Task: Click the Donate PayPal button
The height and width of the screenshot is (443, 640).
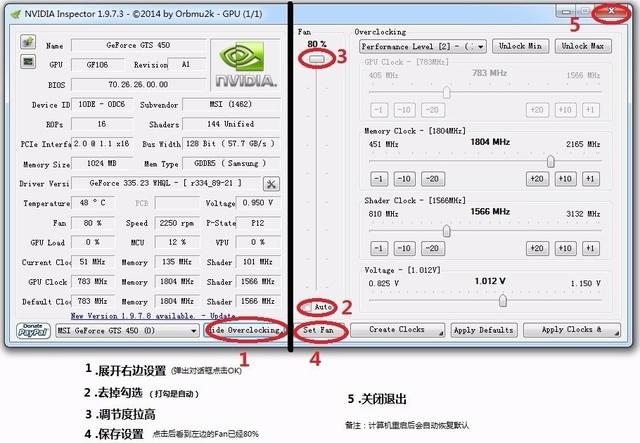Action: tap(33, 330)
